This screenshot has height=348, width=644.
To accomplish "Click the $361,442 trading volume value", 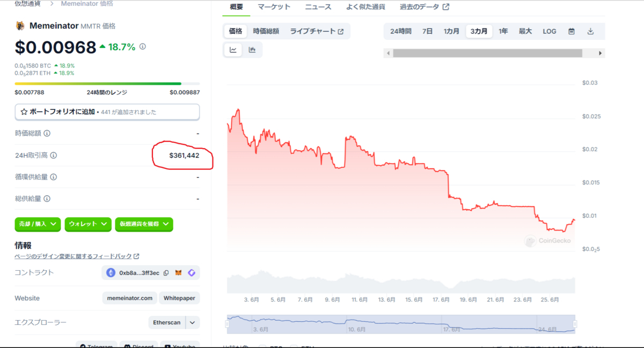I will point(184,156).
